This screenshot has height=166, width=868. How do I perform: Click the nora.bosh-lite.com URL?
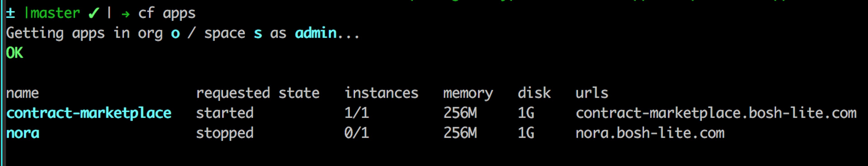[x=650, y=133]
